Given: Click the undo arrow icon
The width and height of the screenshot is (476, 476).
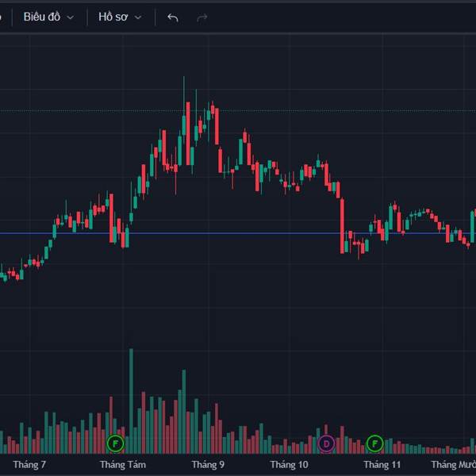Looking at the screenshot, I should point(173,17).
